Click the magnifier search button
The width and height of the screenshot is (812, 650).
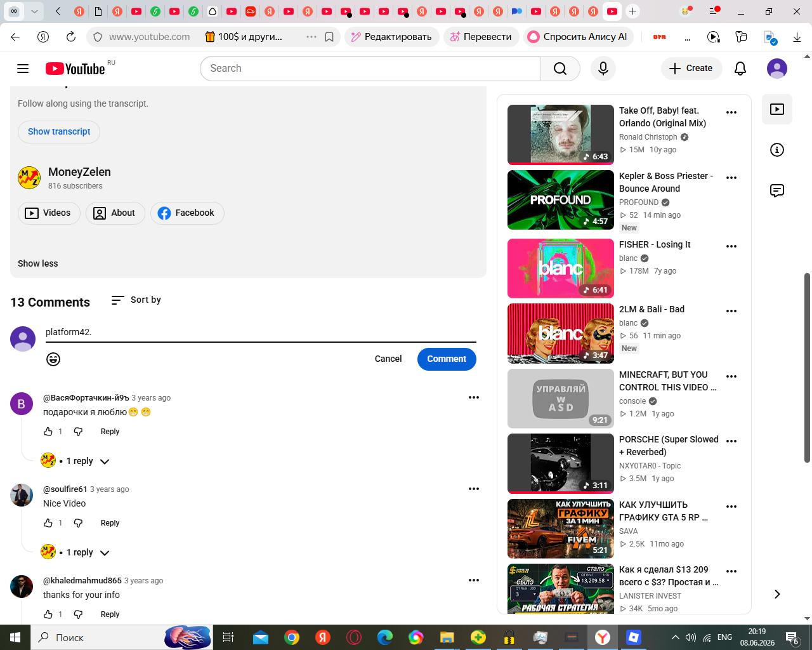point(560,69)
